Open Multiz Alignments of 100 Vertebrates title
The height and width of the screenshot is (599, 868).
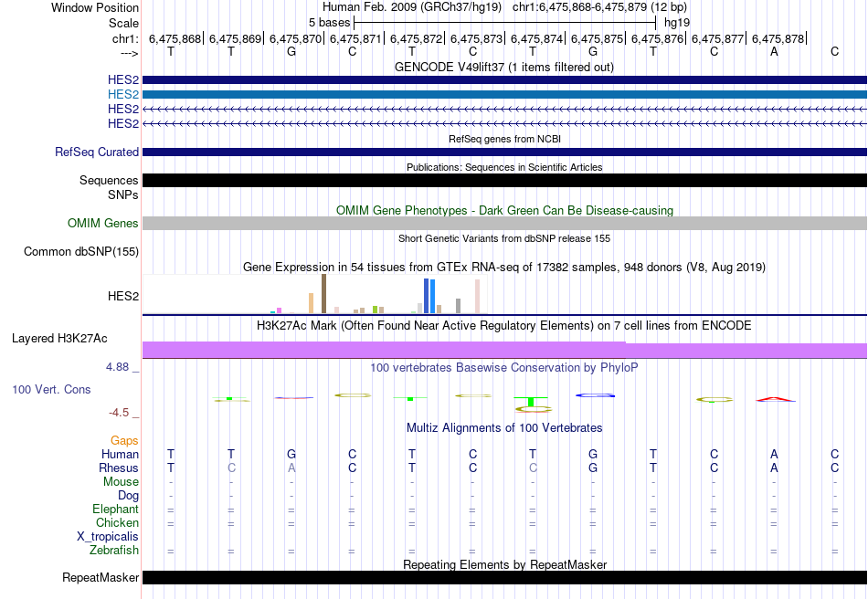click(x=504, y=427)
